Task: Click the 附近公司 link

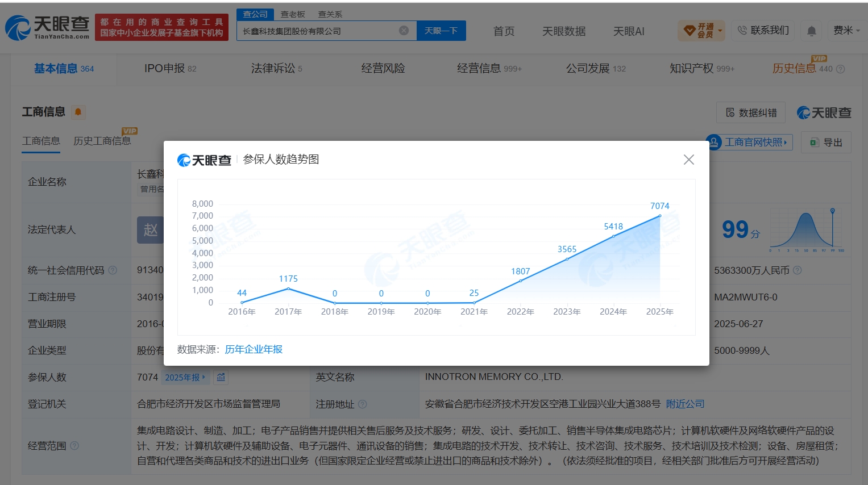Action: click(685, 404)
